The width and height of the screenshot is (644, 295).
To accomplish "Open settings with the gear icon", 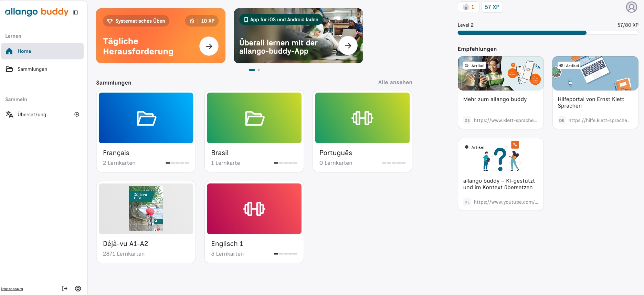I will (78, 288).
